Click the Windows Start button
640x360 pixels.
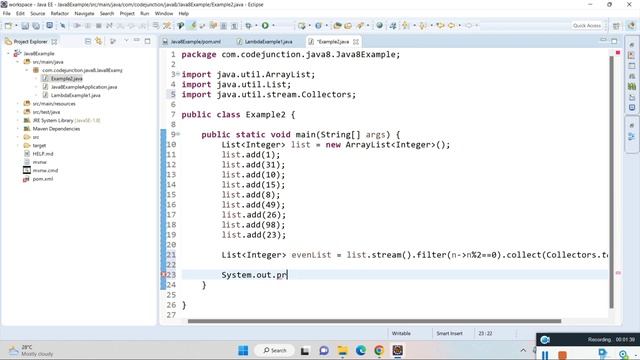point(243,350)
